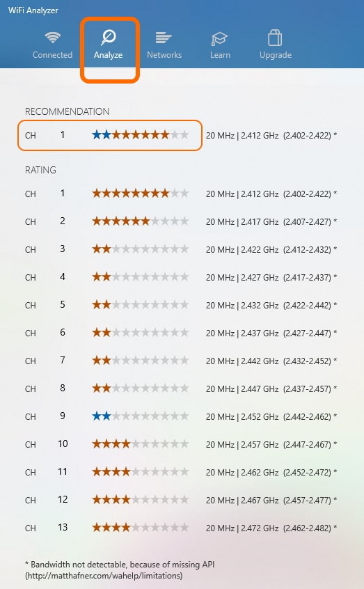364x589 pixels.
Task: Click the blue stars of channel 9
Action: click(x=102, y=416)
